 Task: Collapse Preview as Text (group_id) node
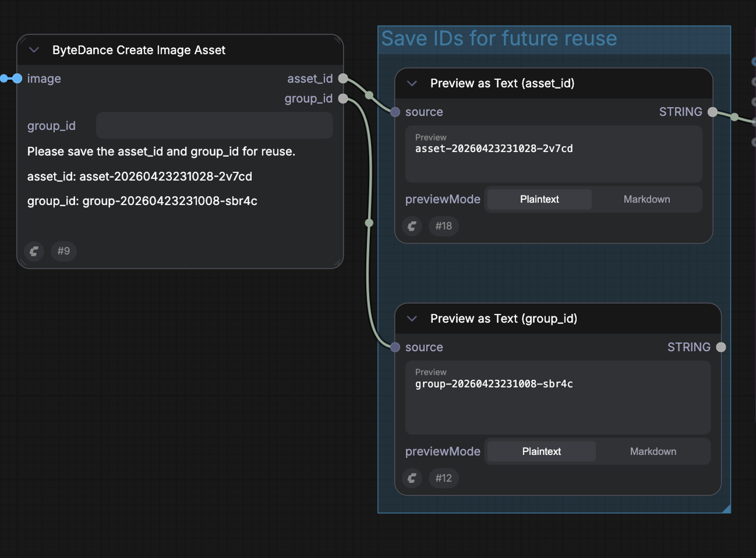coord(412,319)
